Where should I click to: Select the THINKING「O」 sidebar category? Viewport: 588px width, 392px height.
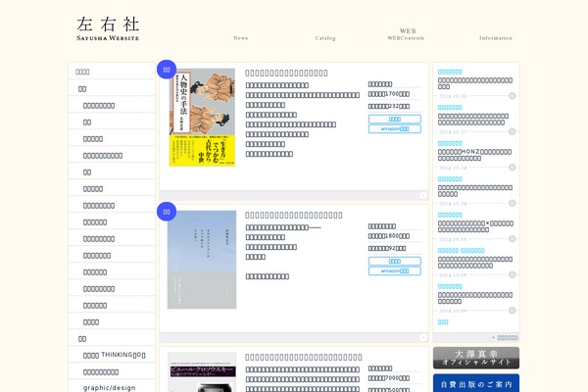click(x=114, y=355)
